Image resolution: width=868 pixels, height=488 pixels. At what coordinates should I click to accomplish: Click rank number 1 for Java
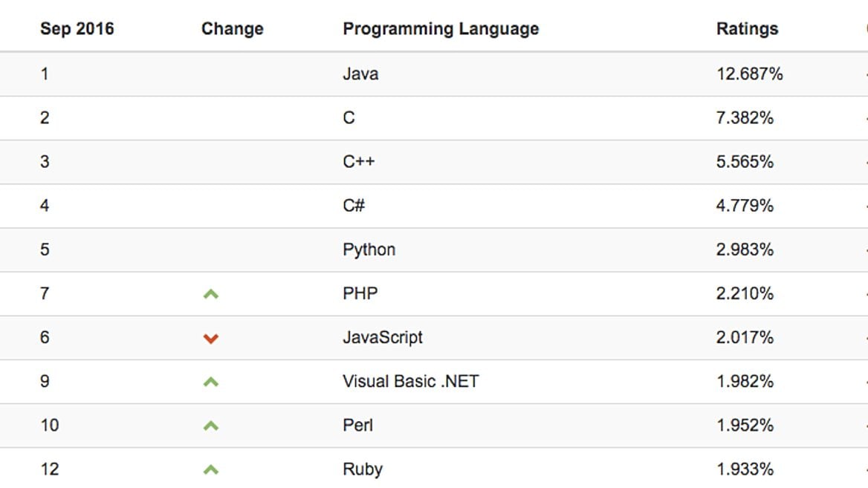pyautogui.click(x=44, y=74)
